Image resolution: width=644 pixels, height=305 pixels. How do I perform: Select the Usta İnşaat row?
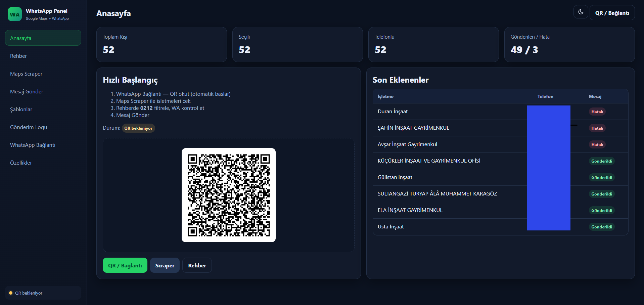(500, 227)
